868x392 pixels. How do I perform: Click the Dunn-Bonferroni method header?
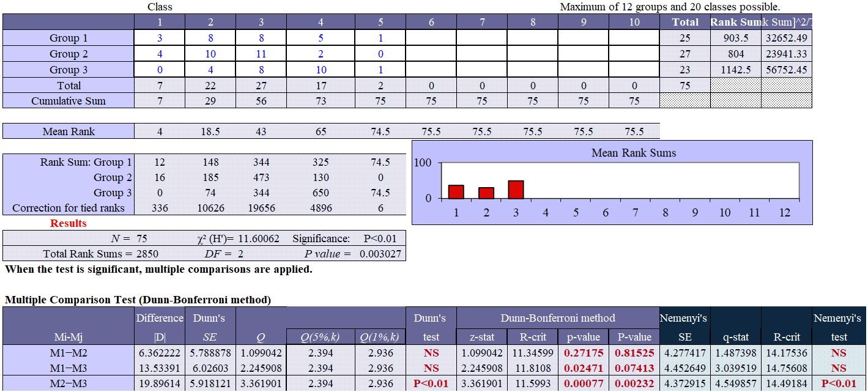click(x=558, y=318)
